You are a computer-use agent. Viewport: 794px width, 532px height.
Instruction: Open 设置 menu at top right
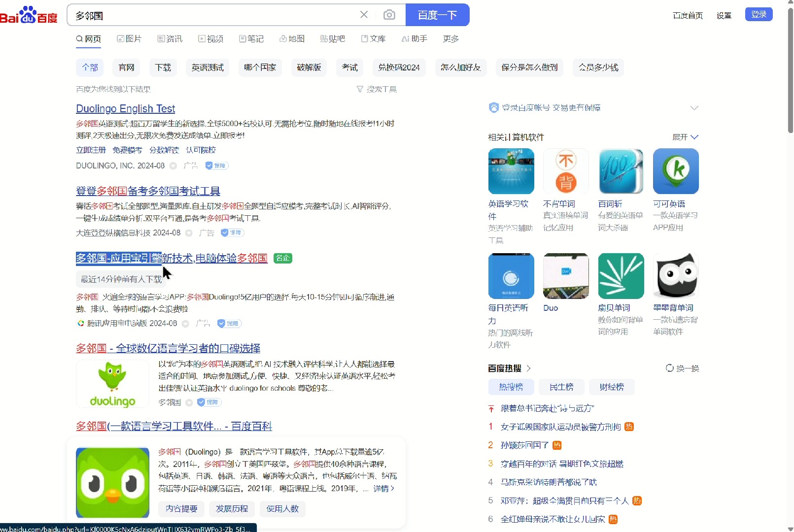pos(724,15)
